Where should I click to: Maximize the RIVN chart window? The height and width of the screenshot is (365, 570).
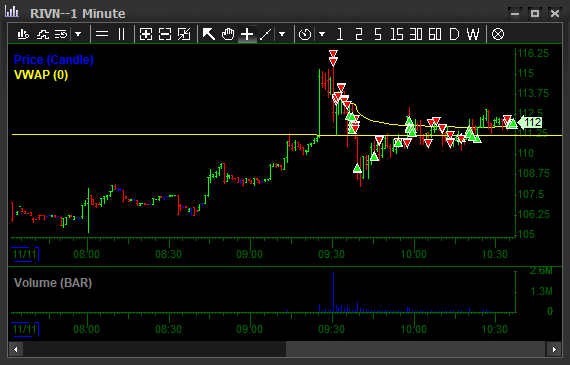point(535,13)
